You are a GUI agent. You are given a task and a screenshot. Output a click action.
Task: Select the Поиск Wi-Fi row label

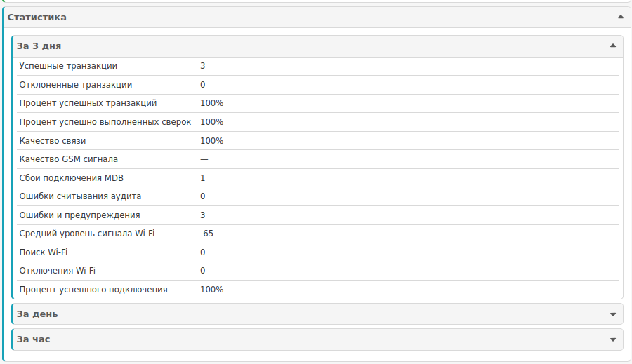coord(44,252)
